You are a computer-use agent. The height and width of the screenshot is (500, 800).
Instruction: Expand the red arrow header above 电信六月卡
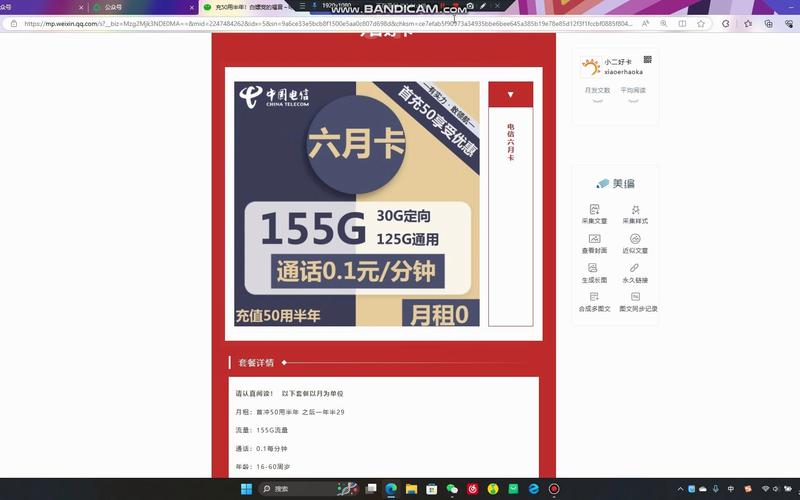pyautogui.click(x=510, y=94)
